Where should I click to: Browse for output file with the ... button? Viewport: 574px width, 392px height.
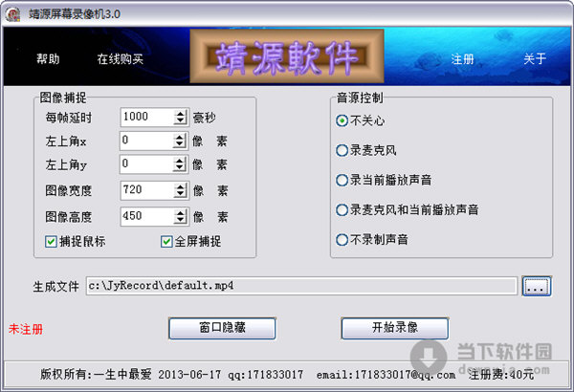537,286
